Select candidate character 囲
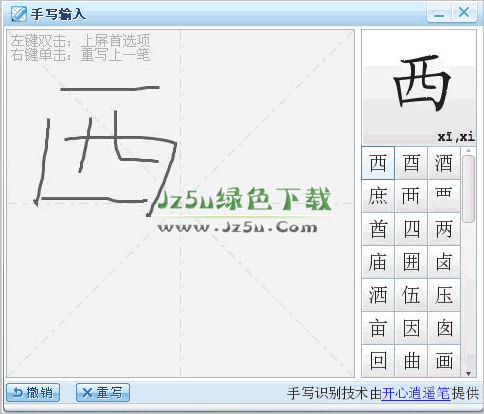The height and width of the screenshot is (414, 484). 411,262
